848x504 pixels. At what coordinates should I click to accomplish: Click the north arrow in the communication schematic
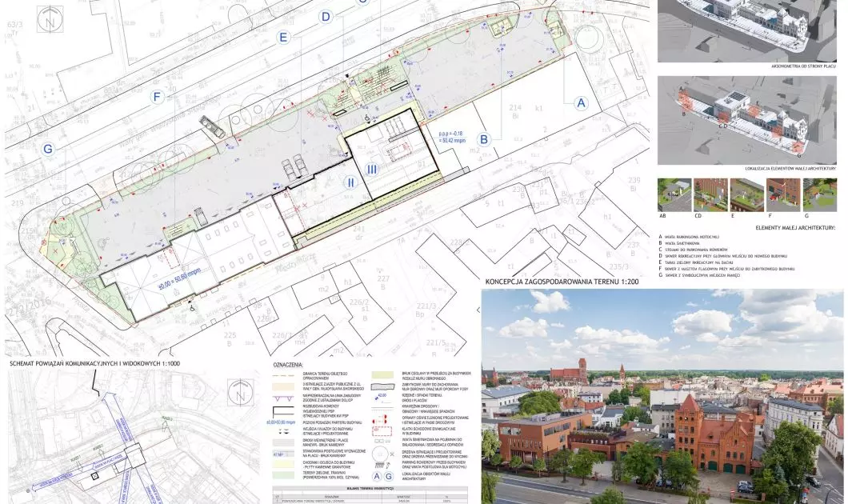[x=241, y=393]
